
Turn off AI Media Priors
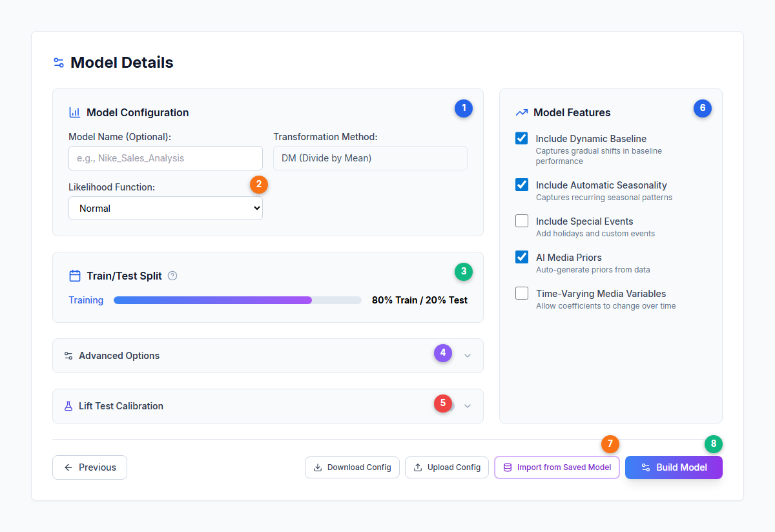pyautogui.click(x=522, y=257)
